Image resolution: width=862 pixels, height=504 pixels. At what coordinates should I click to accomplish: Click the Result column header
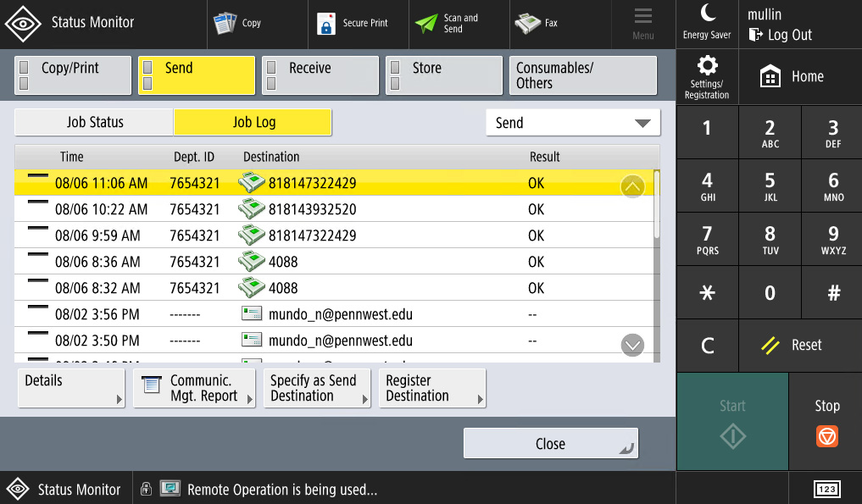tap(544, 157)
